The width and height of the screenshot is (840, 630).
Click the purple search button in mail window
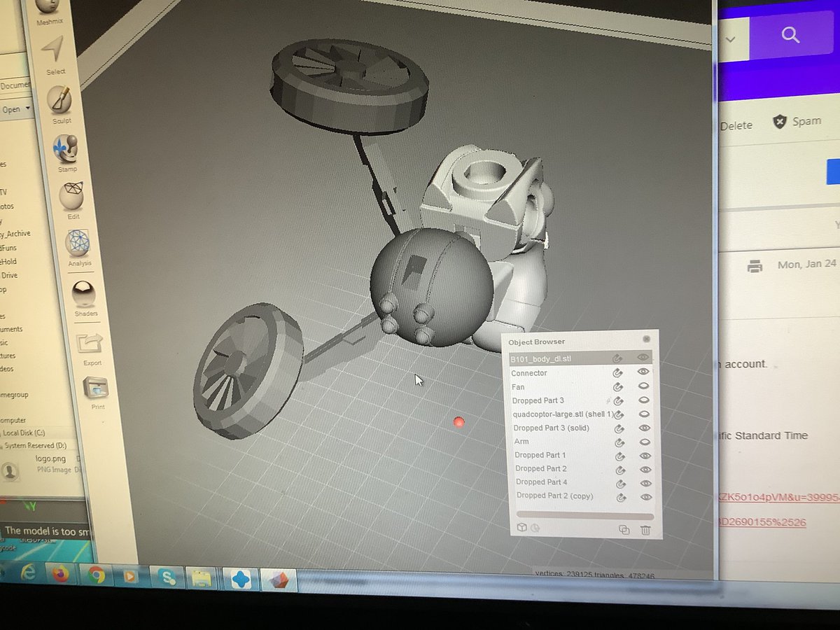point(790,34)
